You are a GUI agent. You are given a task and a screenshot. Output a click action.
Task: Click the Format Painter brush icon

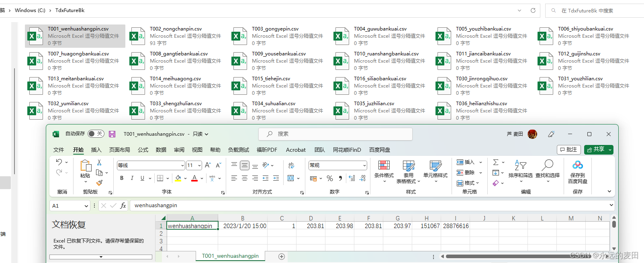(99, 183)
